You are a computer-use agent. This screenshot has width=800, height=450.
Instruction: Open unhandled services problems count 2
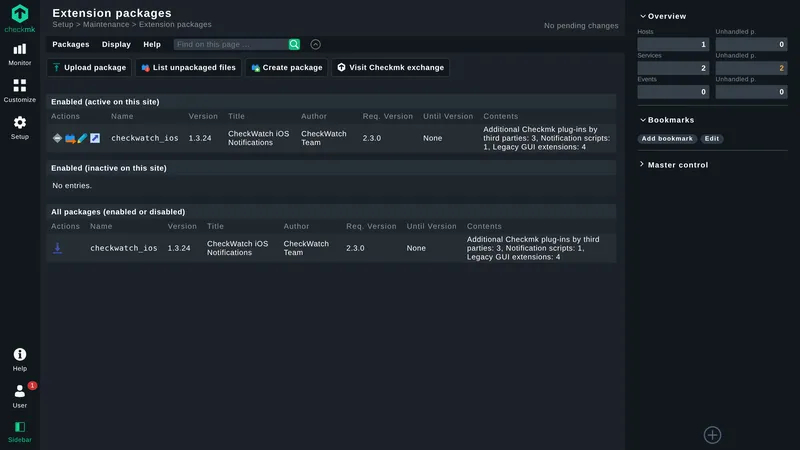click(x=751, y=68)
